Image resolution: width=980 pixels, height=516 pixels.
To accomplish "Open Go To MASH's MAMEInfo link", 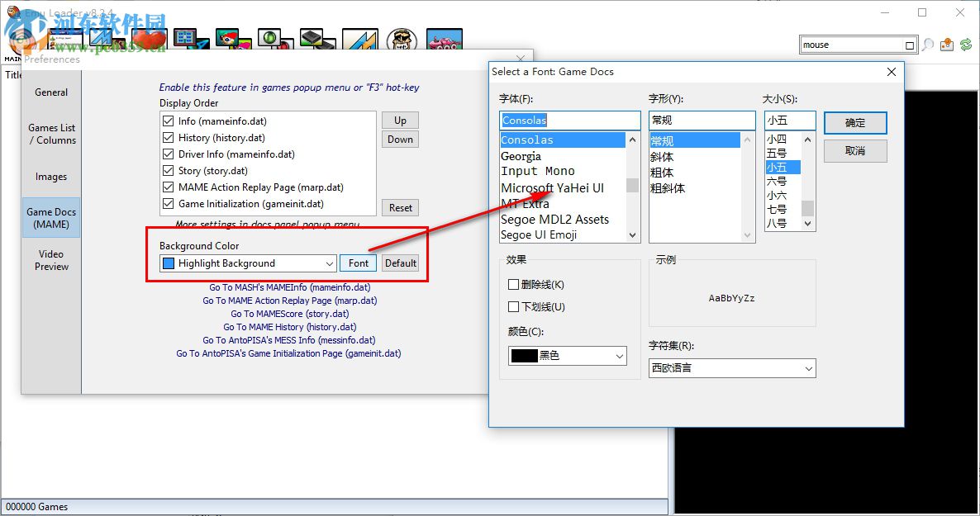I will point(289,287).
